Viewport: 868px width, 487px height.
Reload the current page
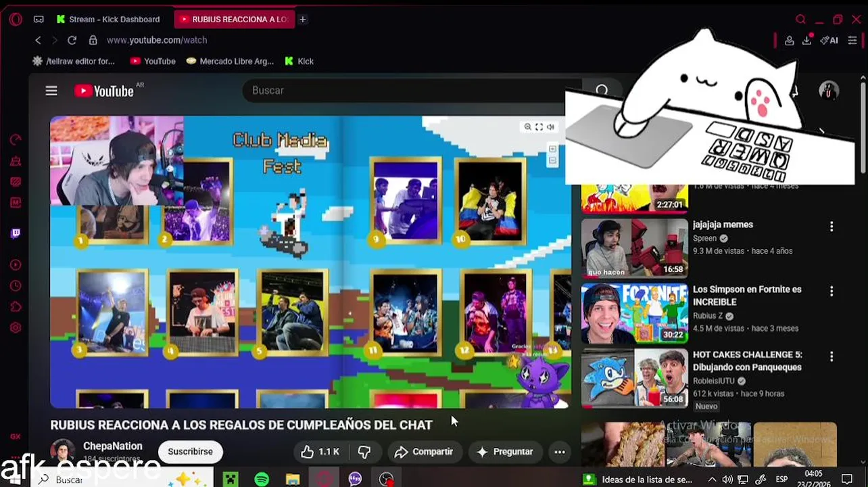(72, 40)
